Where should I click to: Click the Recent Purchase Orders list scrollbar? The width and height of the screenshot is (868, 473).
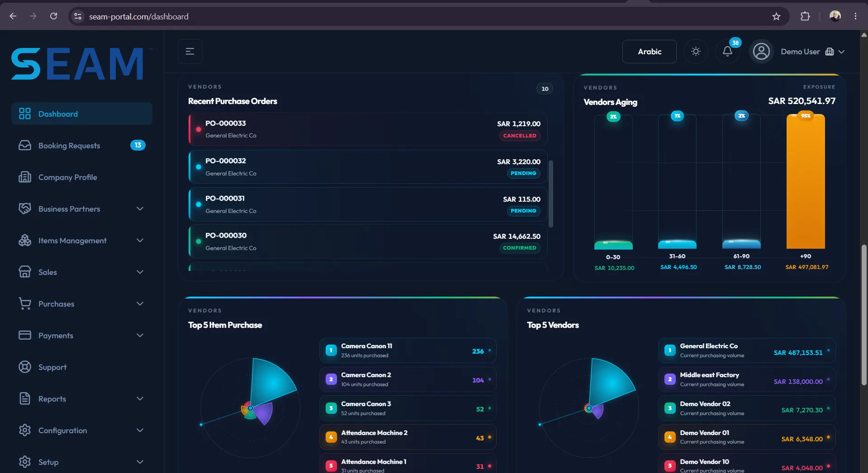pyautogui.click(x=550, y=194)
